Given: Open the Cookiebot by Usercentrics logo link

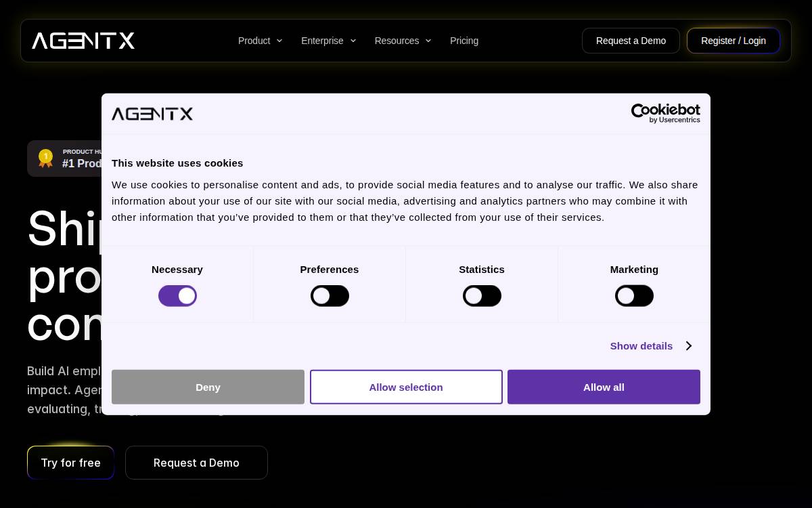Looking at the screenshot, I should pyautogui.click(x=665, y=113).
